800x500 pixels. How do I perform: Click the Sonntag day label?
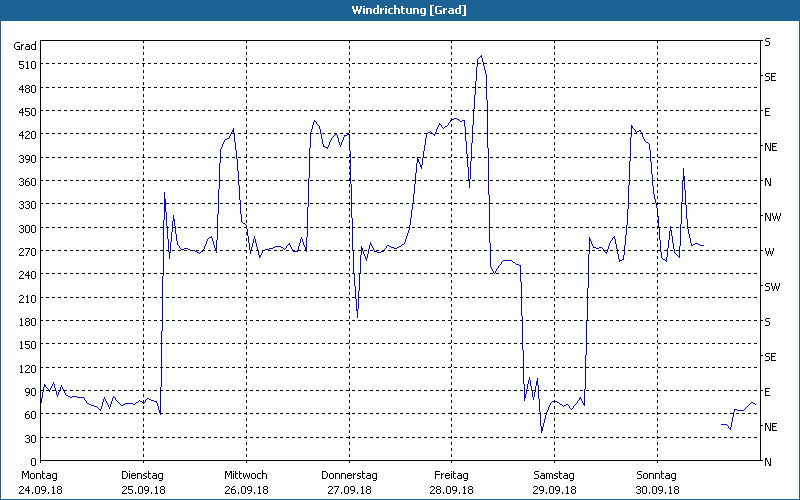[x=657, y=476]
